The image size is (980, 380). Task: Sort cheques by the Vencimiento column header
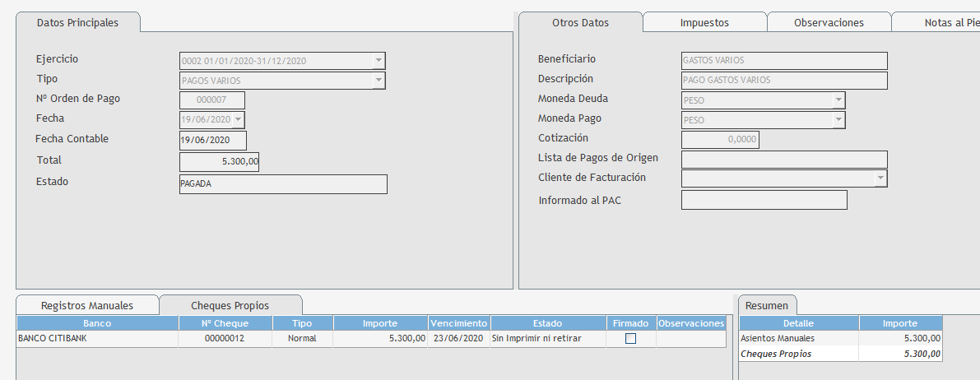[458, 323]
